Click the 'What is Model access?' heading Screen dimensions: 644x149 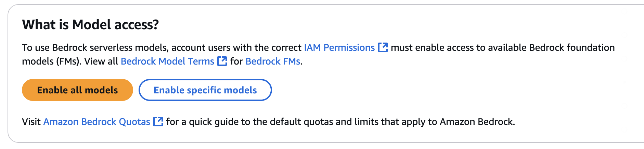(x=90, y=24)
